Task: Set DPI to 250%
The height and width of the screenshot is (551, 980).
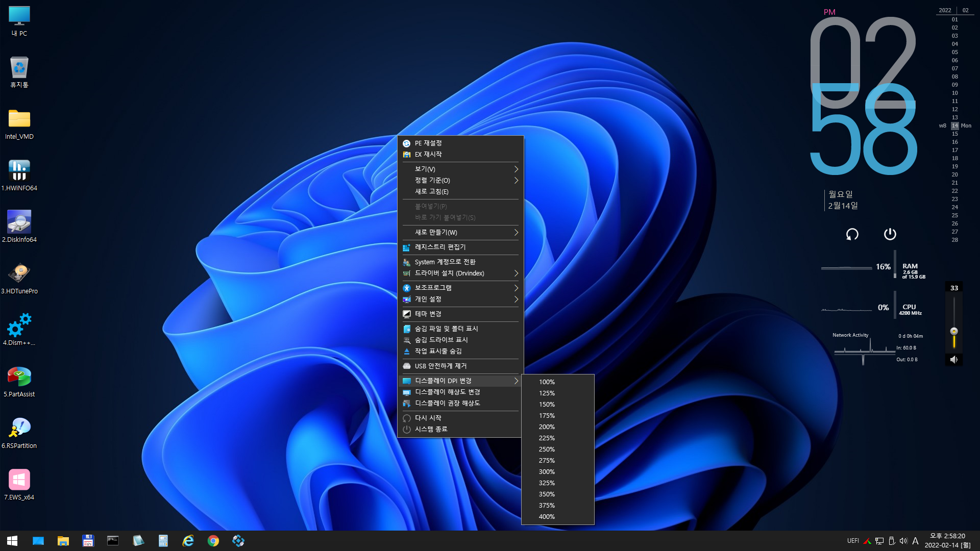Action: point(557,449)
